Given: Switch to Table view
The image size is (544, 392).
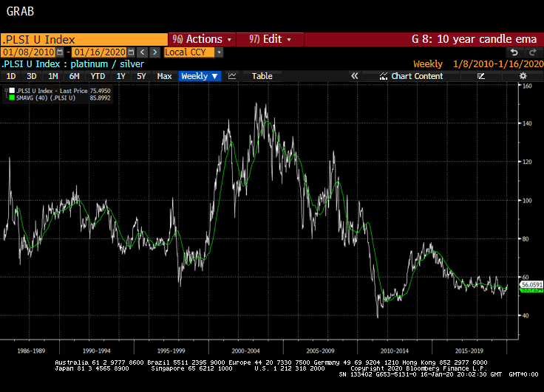Looking at the screenshot, I should [262, 76].
